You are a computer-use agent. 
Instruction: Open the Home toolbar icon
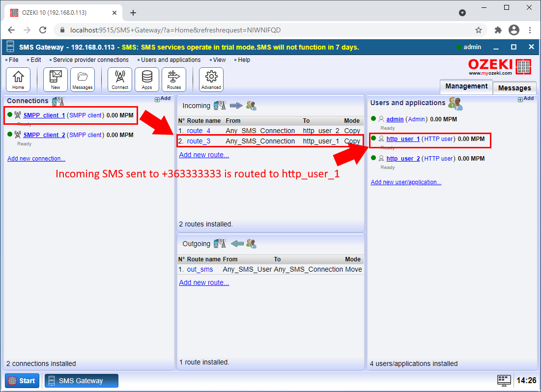pos(18,80)
